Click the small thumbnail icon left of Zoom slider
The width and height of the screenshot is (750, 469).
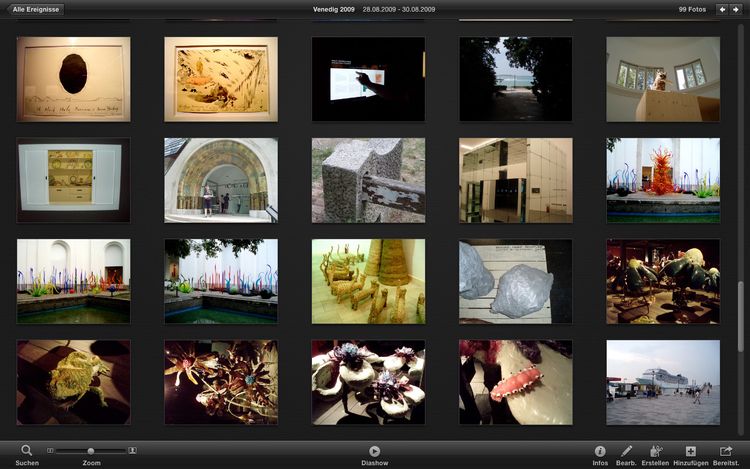point(51,451)
